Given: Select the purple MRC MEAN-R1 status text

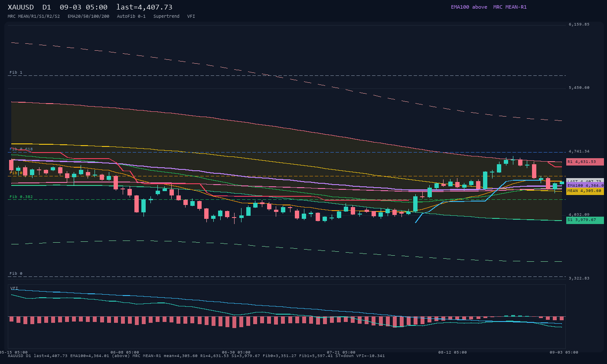Looking at the screenshot, I should click(510, 7).
